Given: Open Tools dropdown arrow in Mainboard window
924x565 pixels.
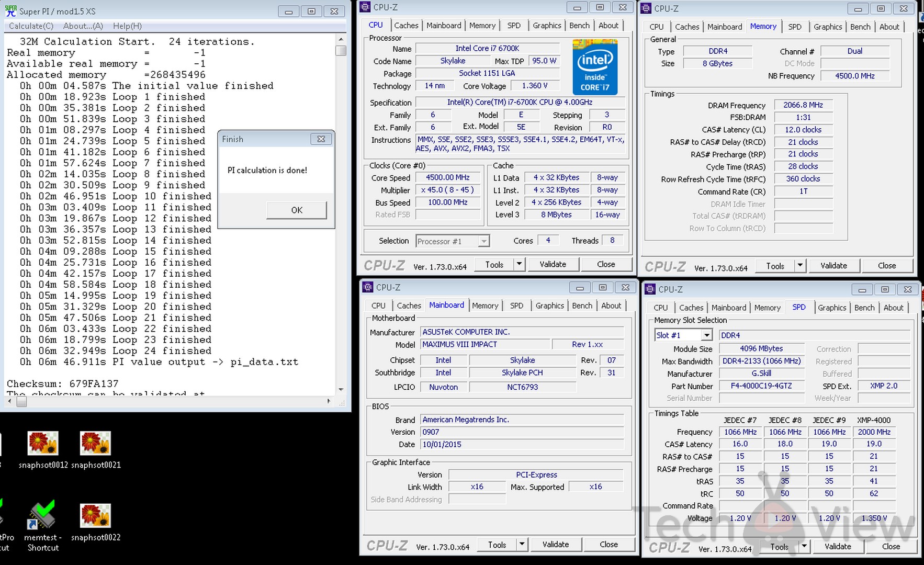Looking at the screenshot, I should (522, 545).
